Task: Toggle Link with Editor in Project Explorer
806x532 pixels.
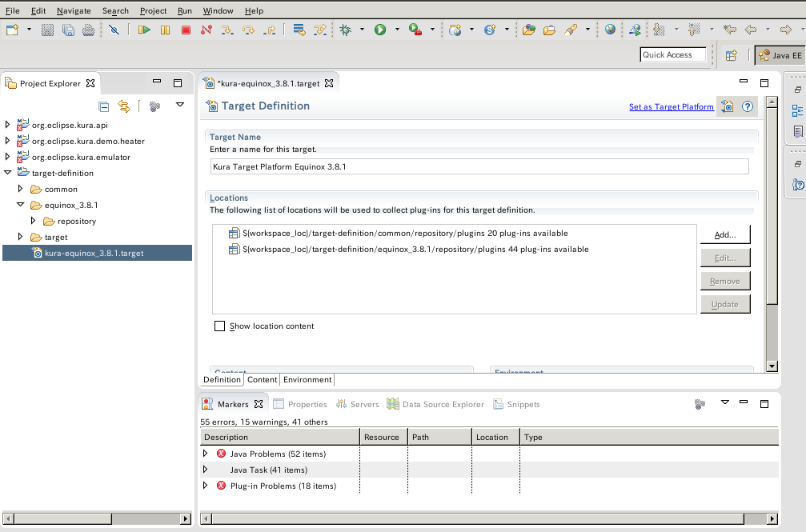Action: click(x=124, y=106)
